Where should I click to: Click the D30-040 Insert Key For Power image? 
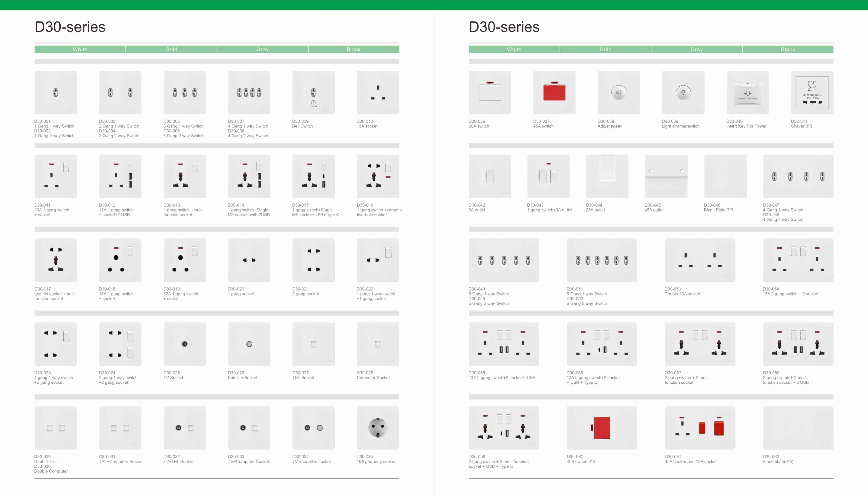tap(748, 92)
